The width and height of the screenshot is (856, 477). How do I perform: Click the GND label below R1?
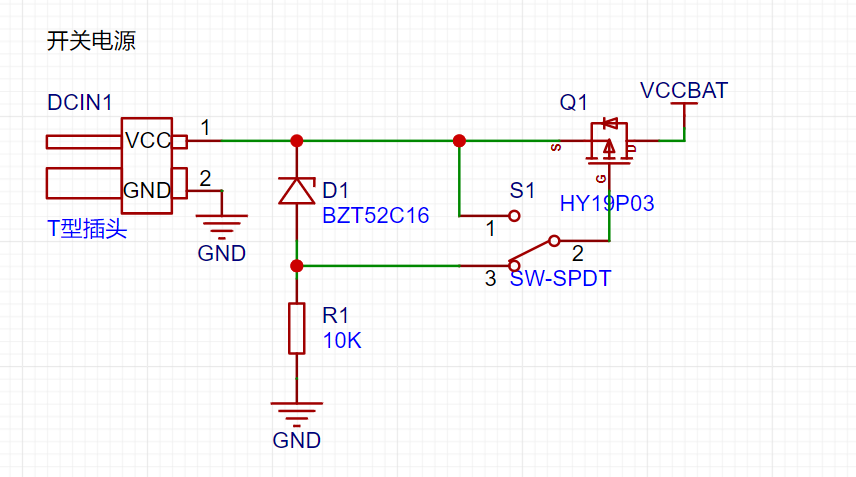point(296,440)
